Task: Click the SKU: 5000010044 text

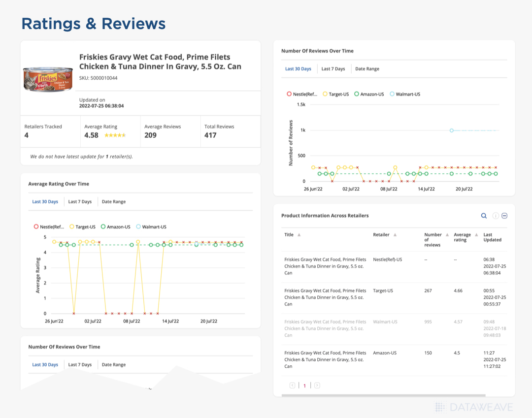Action: click(x=99, y=78)
